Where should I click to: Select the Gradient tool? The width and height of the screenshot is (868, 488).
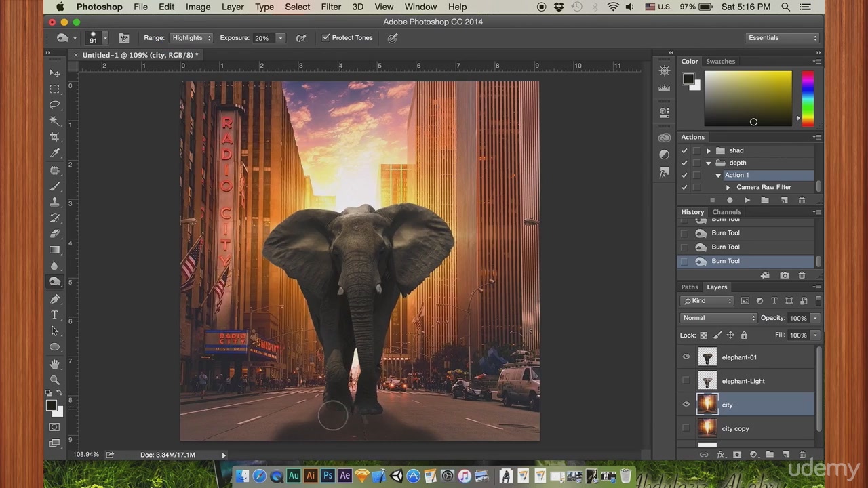coord(54,250)
